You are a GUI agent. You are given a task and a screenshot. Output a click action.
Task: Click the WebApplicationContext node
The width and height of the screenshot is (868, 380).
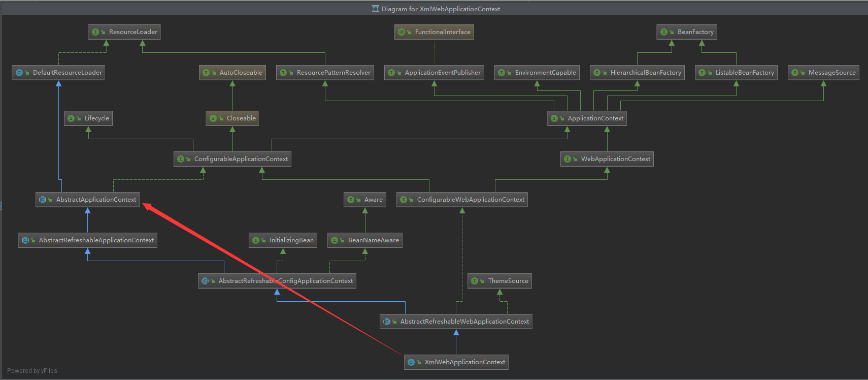click(607, 159)
